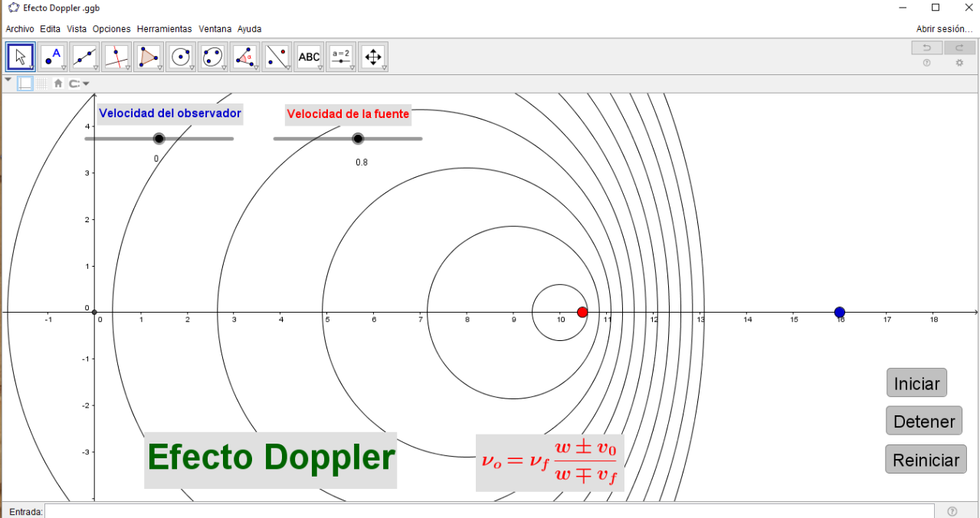This screenshot has height=518, width=980.
Task: Open the Ventana menu
Action: pyautogui.click(x=215, y=29)
